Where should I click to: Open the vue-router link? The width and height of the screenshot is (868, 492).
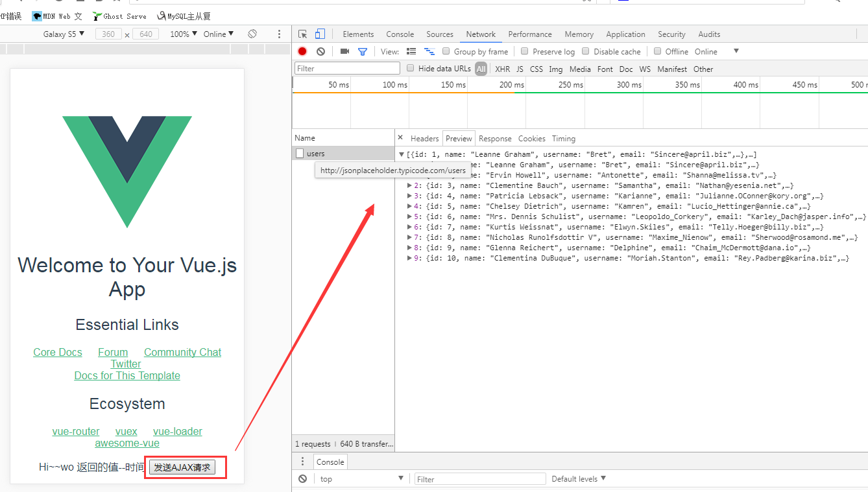(x=76, y=431)
